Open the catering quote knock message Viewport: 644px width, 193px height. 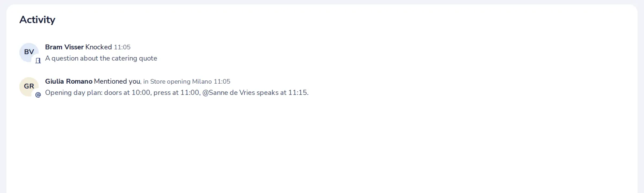101,58
